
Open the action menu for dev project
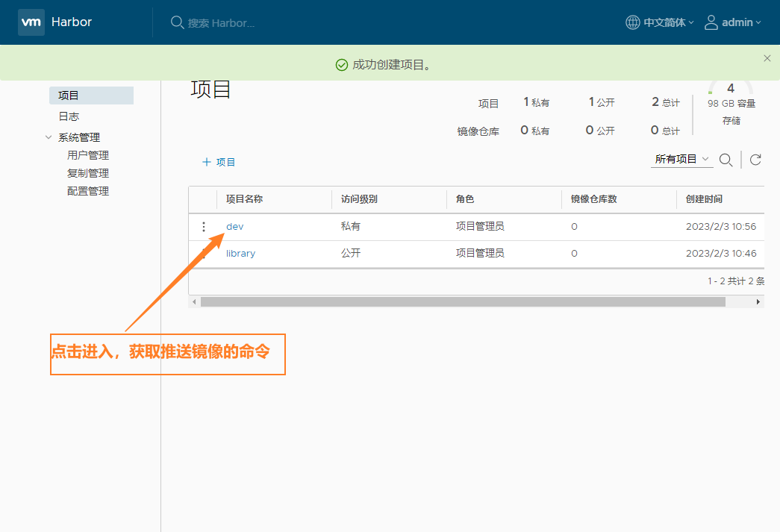(x=204, y=227)
